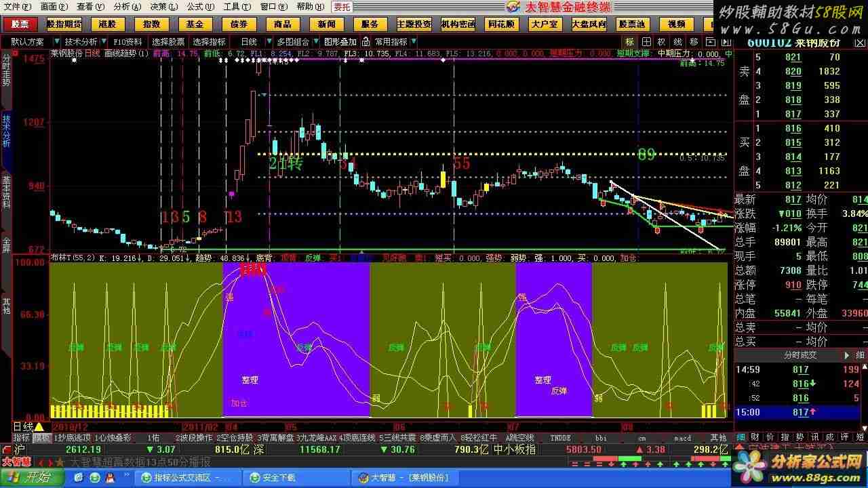Click the 选择股票 button
Screen dimensions: 868x488
coord(168,41)
